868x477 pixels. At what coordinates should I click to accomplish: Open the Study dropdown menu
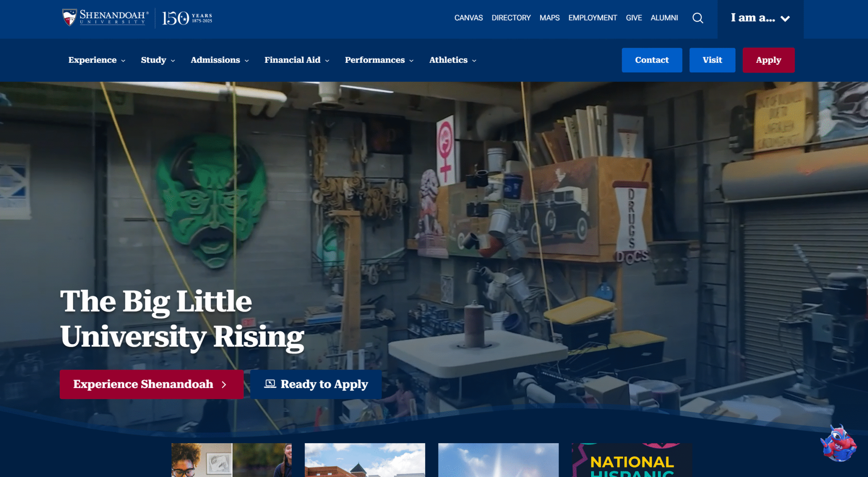tap(158, 60)
